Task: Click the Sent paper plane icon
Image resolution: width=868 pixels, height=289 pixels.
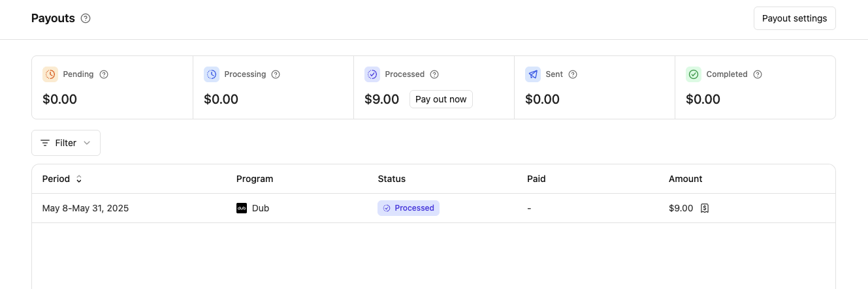Action: [533, 74]
